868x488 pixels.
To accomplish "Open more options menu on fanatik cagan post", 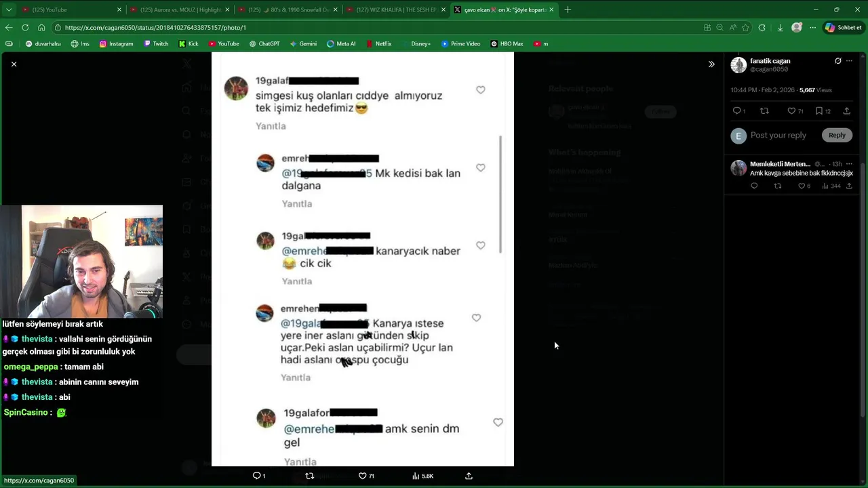I will pos(849,61).
